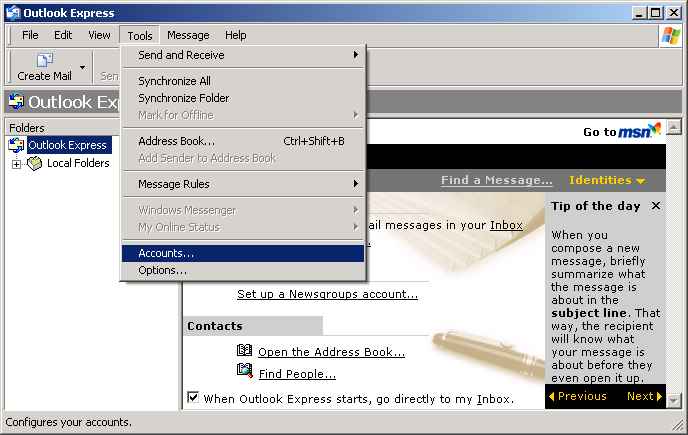Image resolution: width=688 pixels, height=435 pixels.
Task: Click the Find a Message link
Action: coord(496,180)
